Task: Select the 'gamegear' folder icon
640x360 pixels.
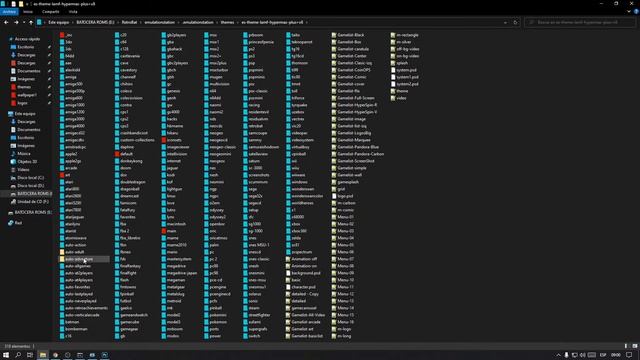Action: [x=117, y=329]
